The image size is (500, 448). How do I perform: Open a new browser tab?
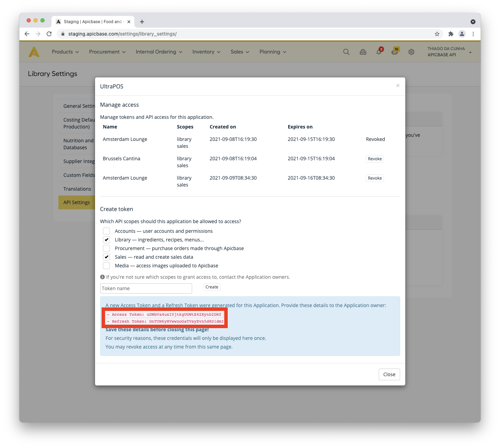[x=142, y=22]
